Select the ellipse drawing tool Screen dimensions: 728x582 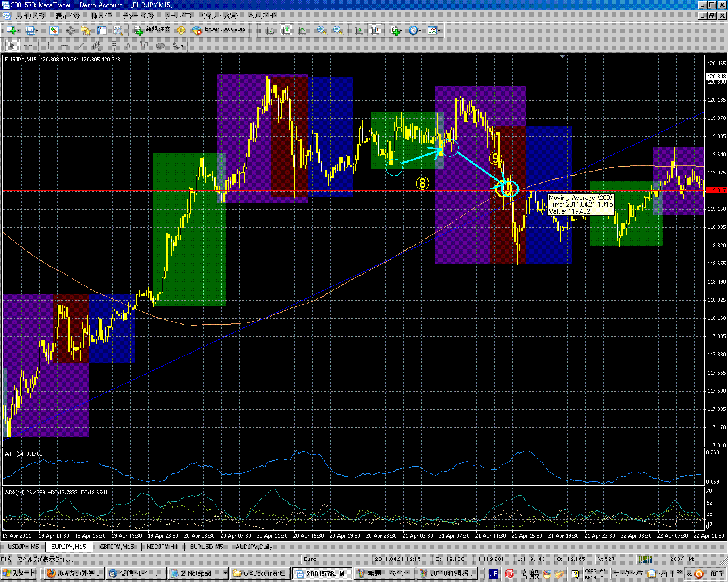(x=160, y=46)
